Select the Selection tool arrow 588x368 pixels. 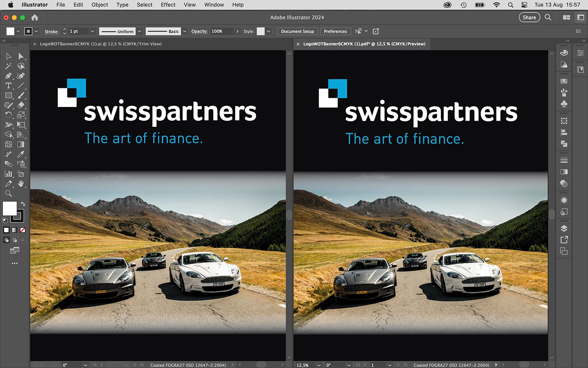9,56
